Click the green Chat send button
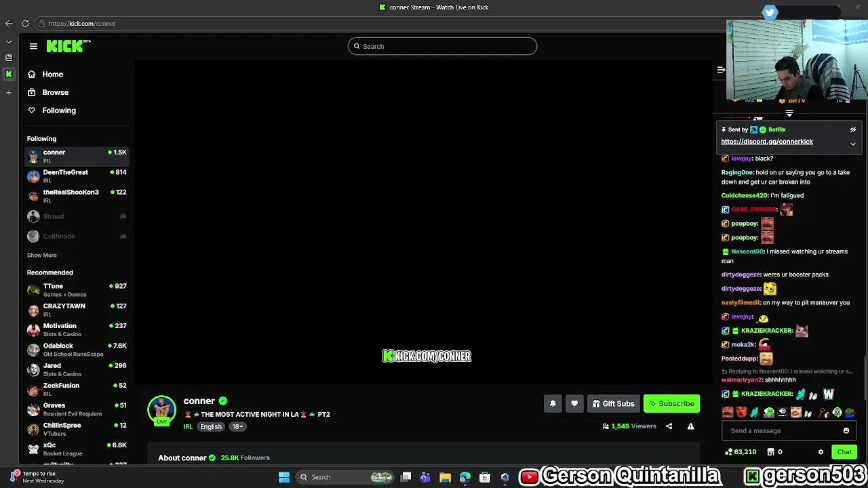Viewport: 868px width, 488px height. click(x=844, y=452)
